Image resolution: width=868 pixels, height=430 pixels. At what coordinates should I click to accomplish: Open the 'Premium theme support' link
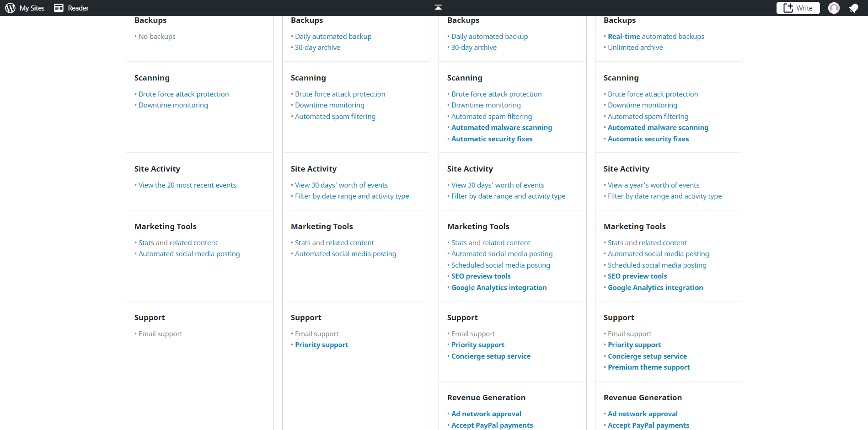[x=648, y=367]
